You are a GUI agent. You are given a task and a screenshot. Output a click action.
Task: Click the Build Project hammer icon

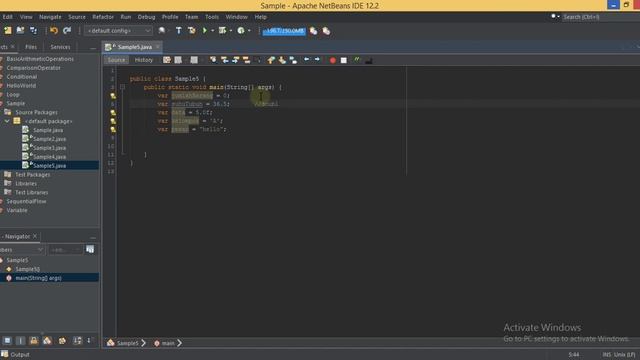pos(178,31)
